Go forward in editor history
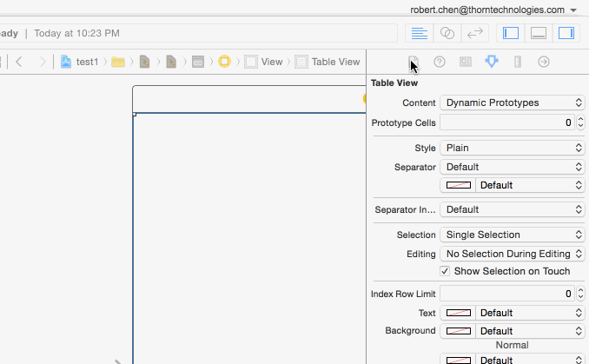Viewport: 589px width, 364px height. coord(42,61)
